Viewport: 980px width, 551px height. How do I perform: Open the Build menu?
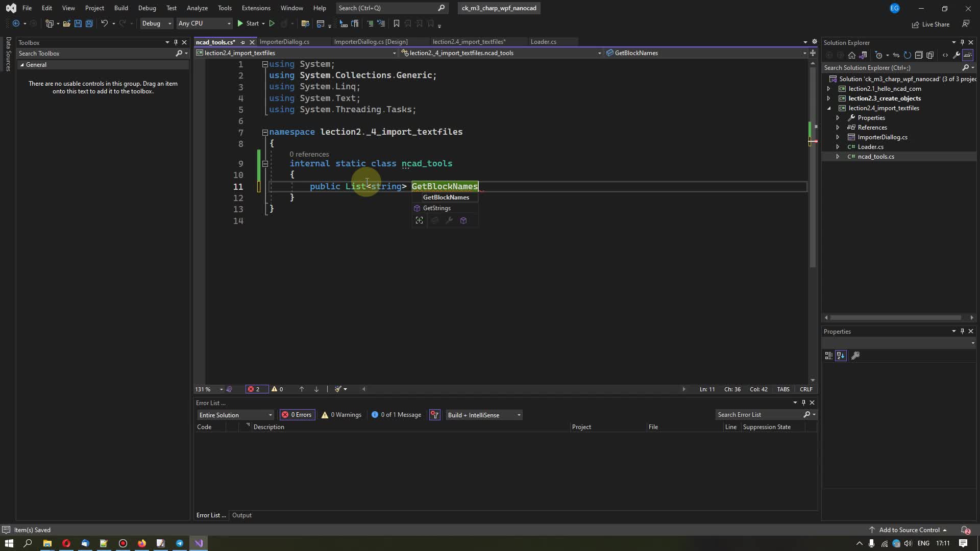coord(121,8)
